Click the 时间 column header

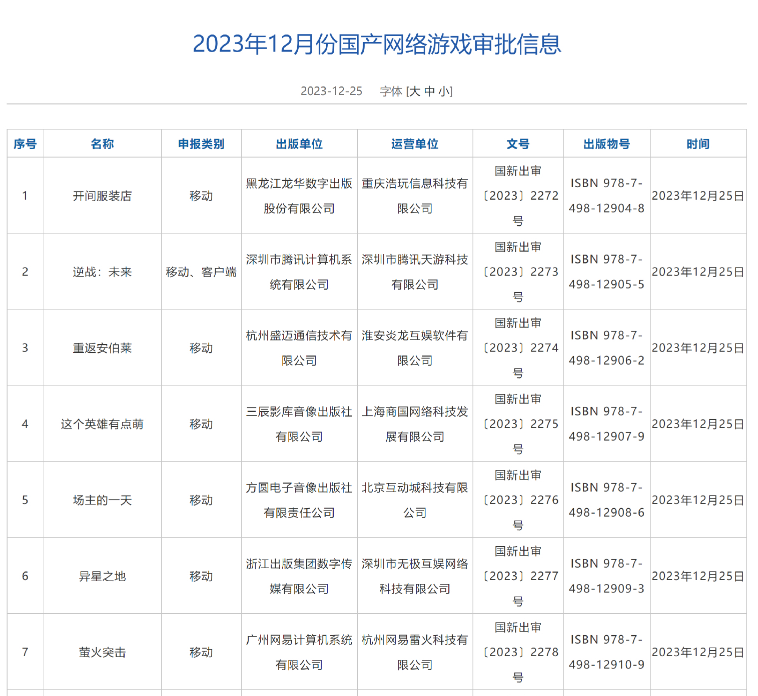coord(698,144)
